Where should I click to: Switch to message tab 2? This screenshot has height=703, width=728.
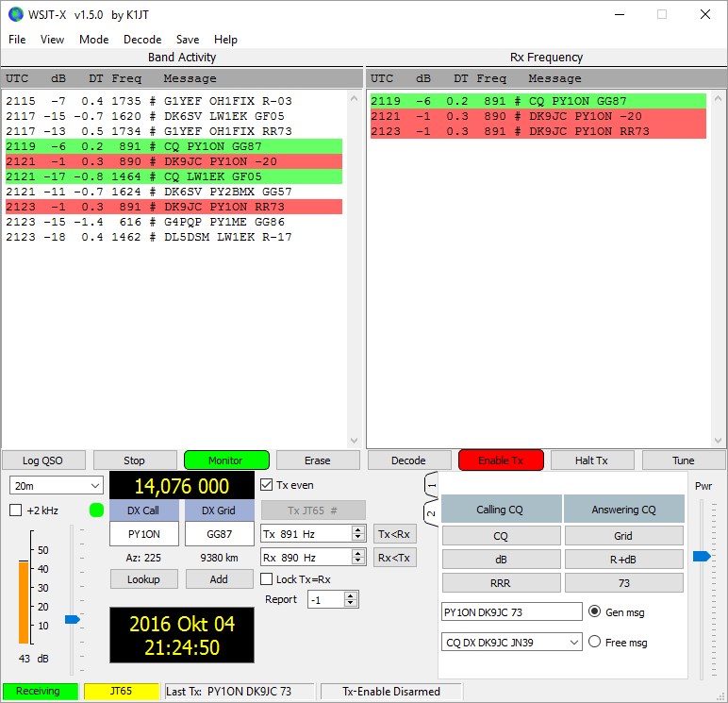tap(431, 513)
